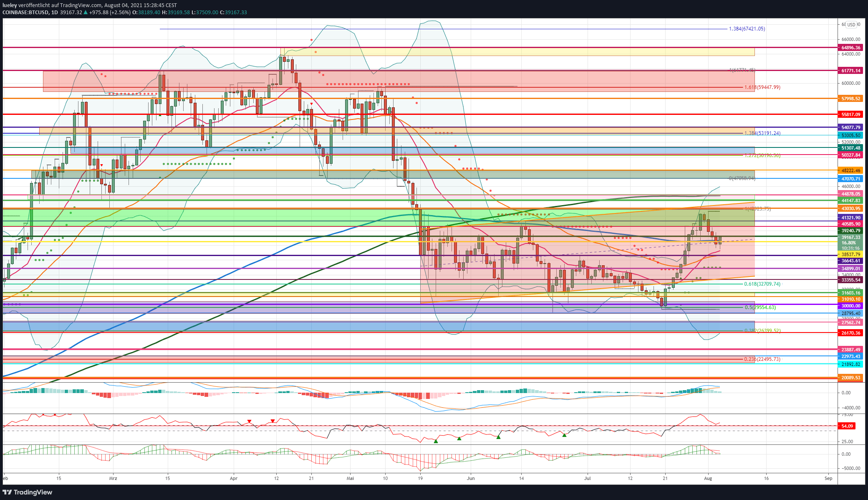Click the 36643.61 price label
Screen dimensions: 868x500
(x=850, y=261)
